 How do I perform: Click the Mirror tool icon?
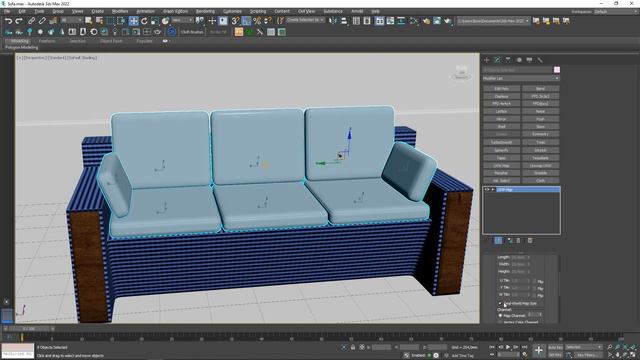tap(333, 21)
